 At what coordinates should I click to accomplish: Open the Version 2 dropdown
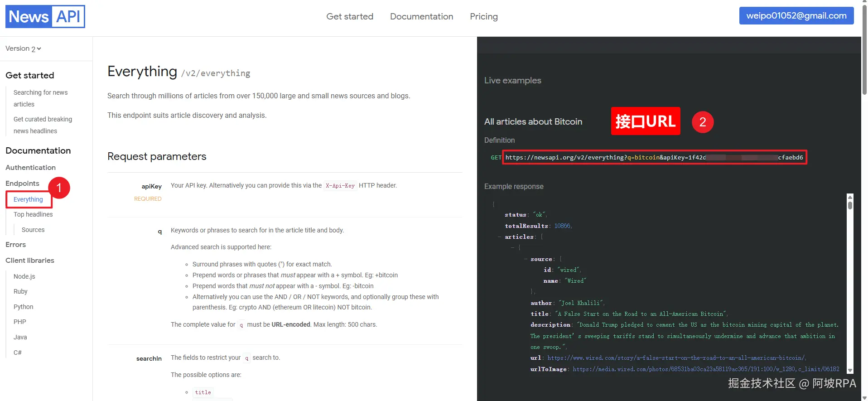(23, 48)
